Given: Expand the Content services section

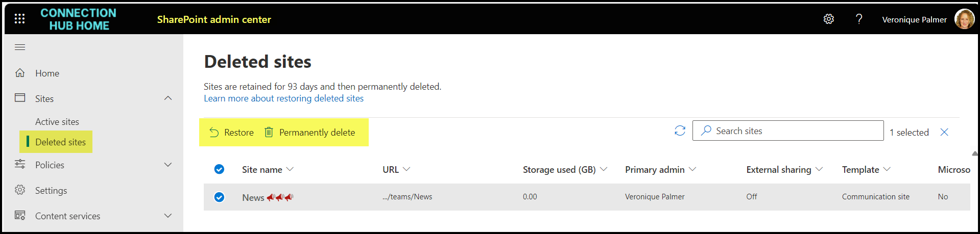Looking at the screenshot, I should 168,216.
